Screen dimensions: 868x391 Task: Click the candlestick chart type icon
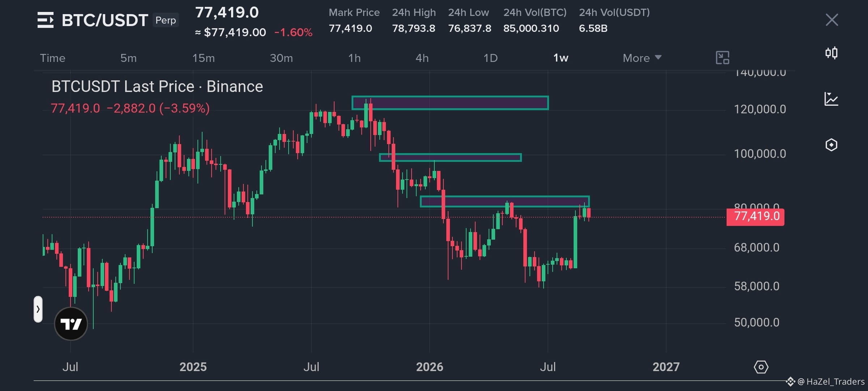coord(831,53)
